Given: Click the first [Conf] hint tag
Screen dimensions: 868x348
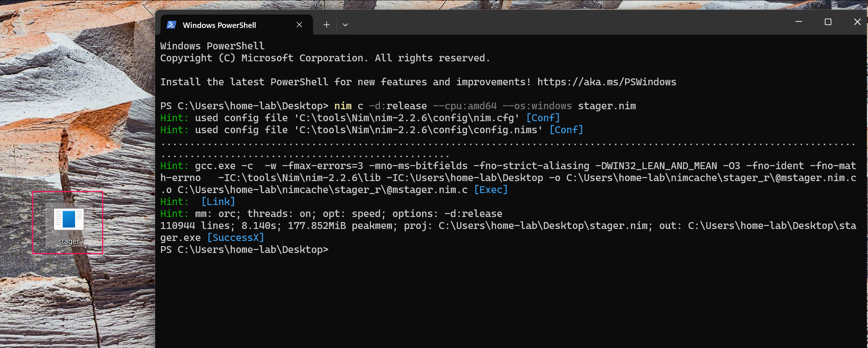Looking at the screenshot, I should (x=543, y=118).
